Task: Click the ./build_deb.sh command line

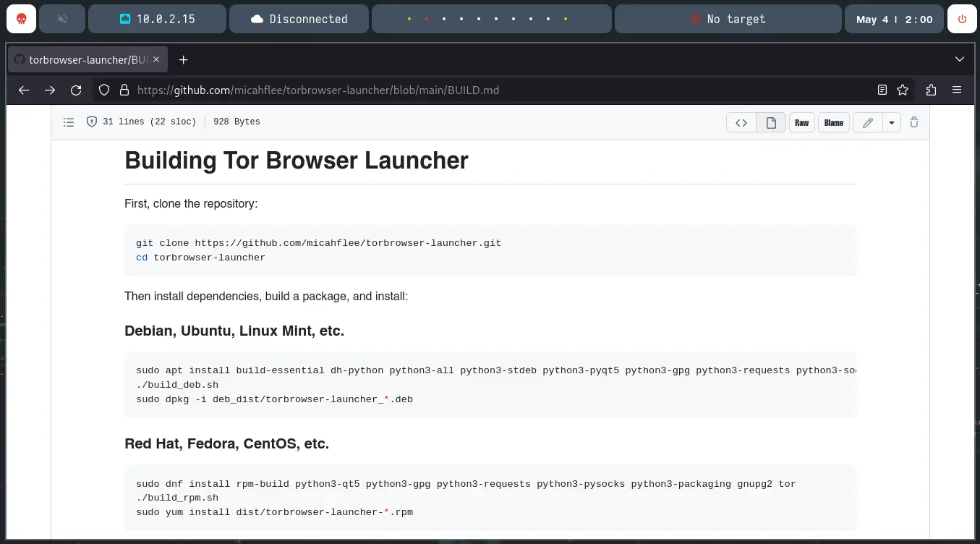Action: tap(177, 385)
